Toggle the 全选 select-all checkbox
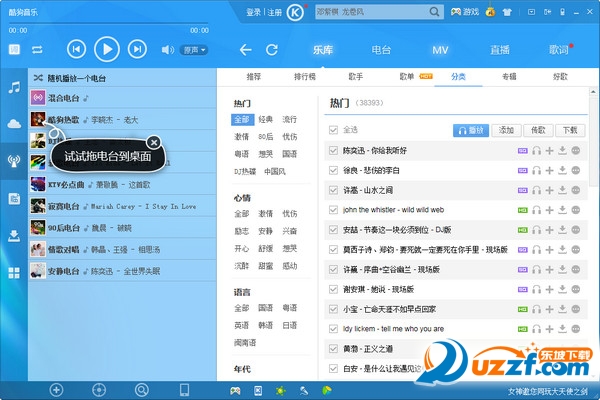This screenshot has width=600, height=400. (x=333, y=130)
